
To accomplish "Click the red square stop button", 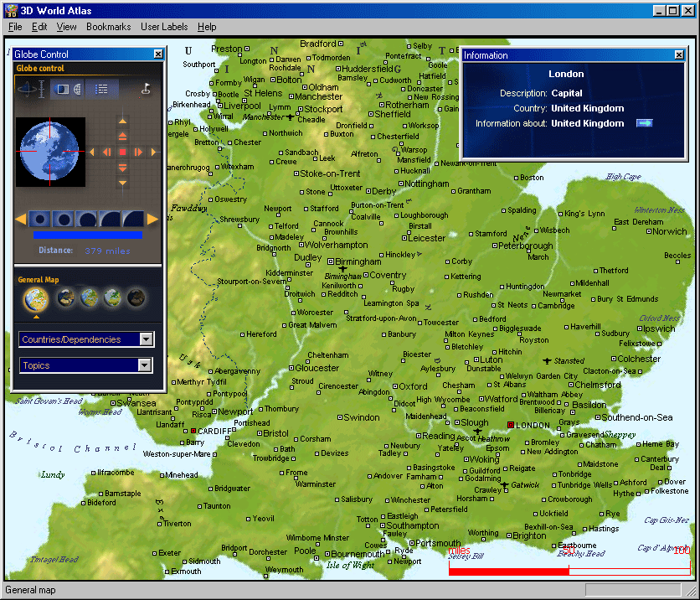I will (x=122, y=153).
